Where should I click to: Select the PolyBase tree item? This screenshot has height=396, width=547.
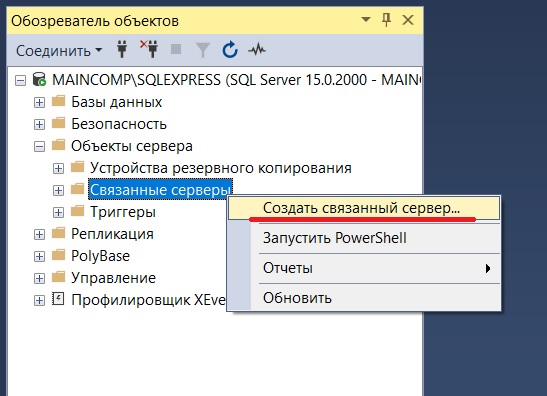[100, 256]
